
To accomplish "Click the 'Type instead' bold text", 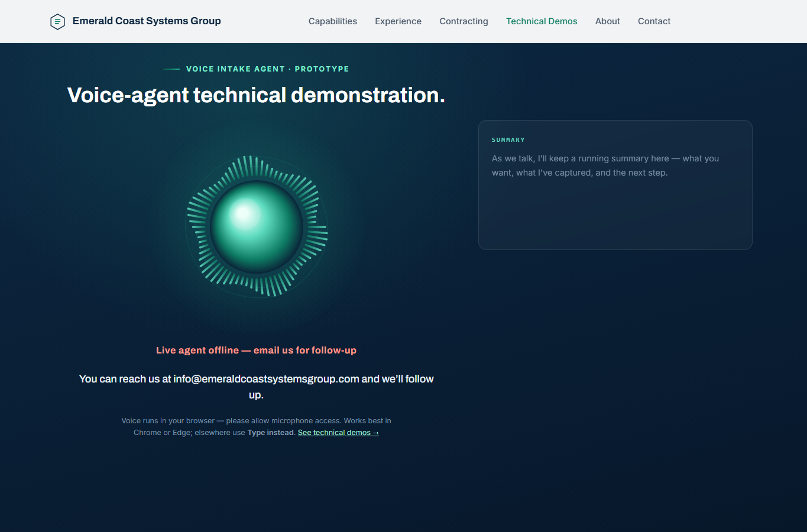I will pyautogui.click(x=270, y=433).
